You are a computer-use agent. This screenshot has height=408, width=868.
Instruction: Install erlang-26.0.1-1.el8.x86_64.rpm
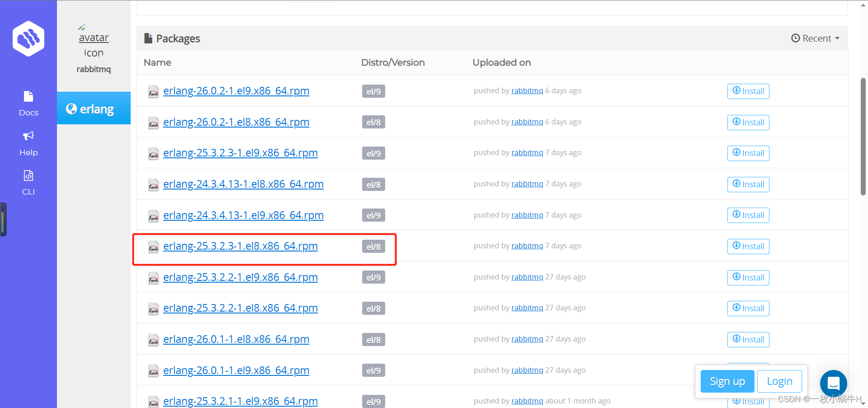pyautogui.click(x=748, y=340)
